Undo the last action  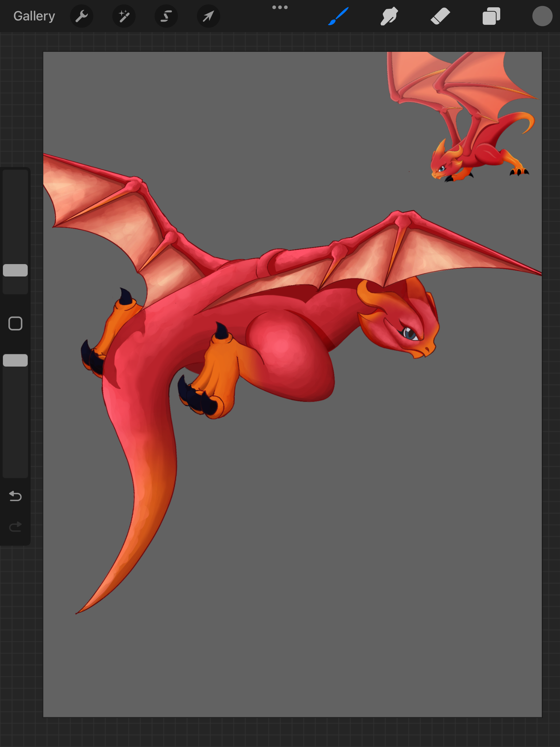point(15,496)
